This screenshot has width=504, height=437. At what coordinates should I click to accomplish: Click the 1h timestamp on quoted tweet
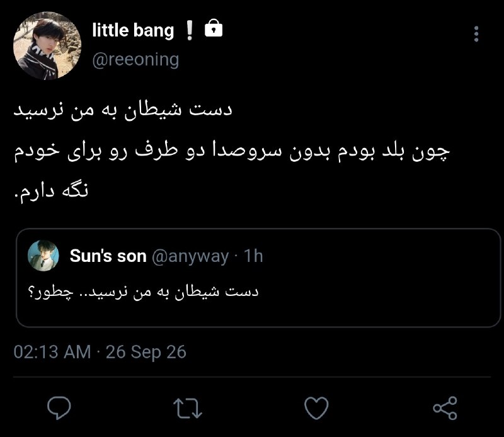[x=253, y=256]
